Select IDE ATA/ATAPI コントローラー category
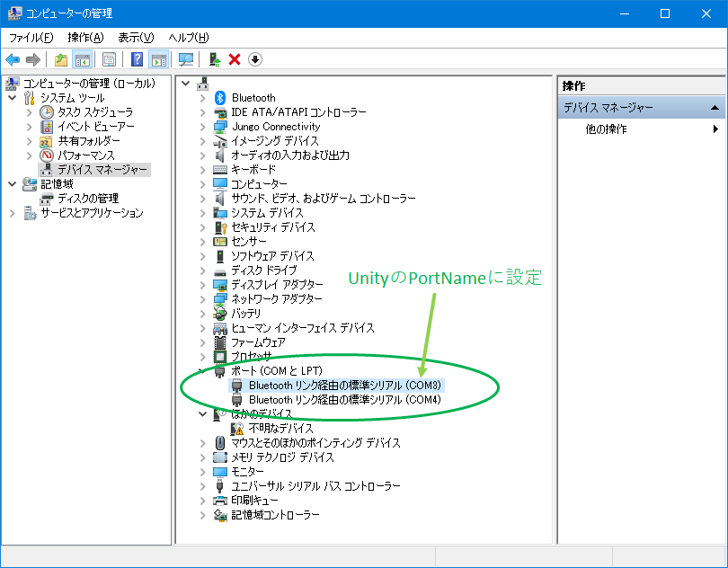 click(299, 112)
